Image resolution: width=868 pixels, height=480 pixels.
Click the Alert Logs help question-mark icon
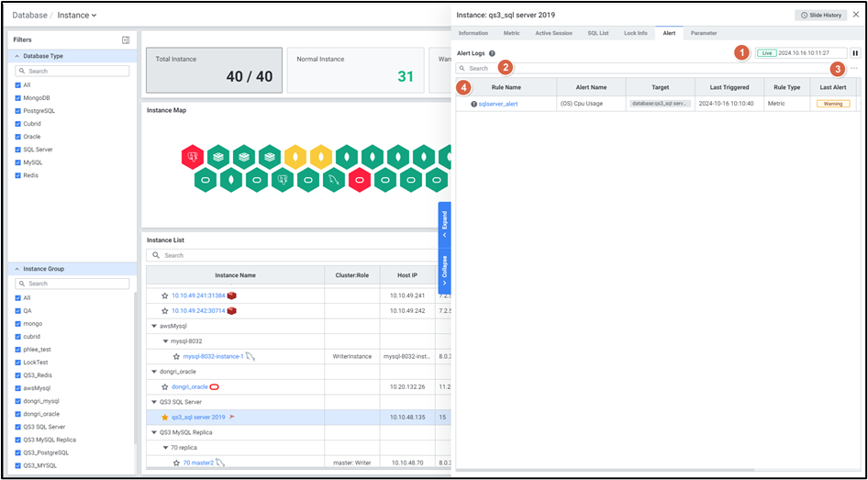[493, 53]
